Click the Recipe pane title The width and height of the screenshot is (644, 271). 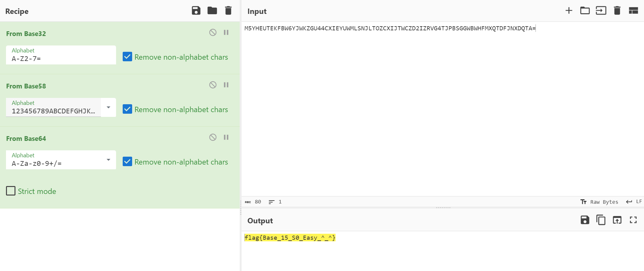coord(17,11)
